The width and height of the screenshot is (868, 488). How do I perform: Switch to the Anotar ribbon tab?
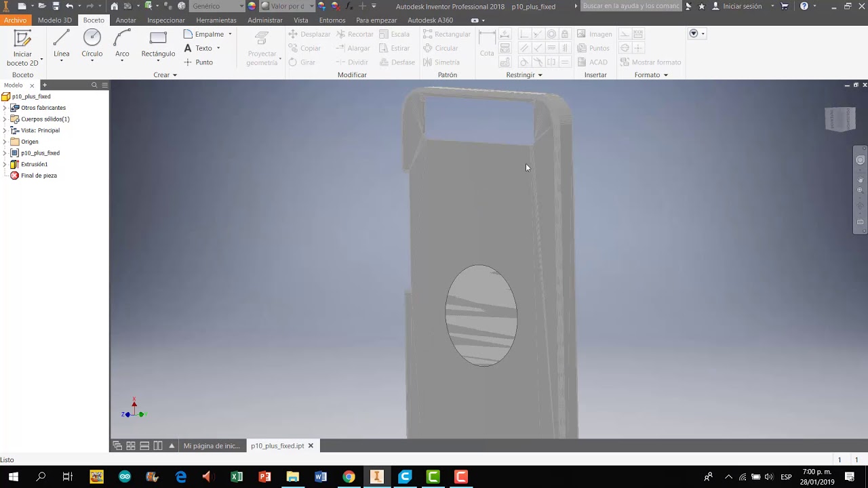125,20
